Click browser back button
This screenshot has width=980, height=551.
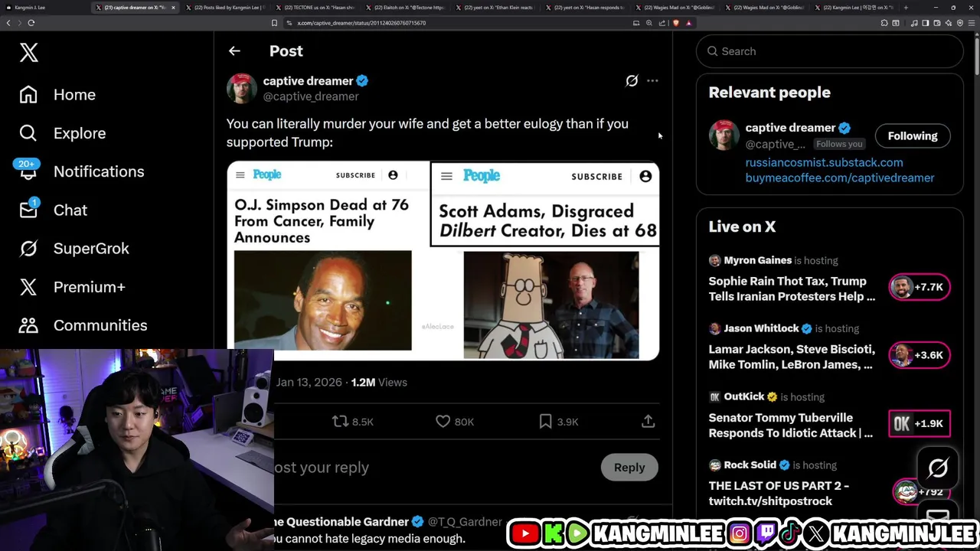8,23
